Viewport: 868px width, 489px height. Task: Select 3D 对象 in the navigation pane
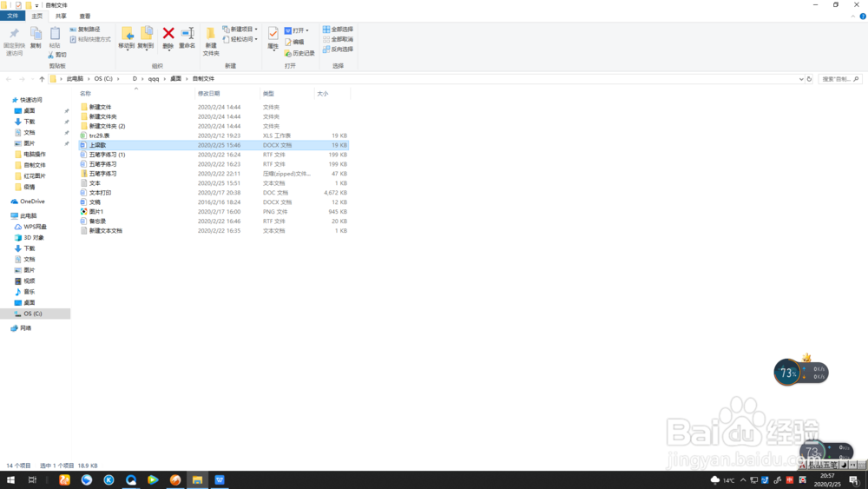33,238
